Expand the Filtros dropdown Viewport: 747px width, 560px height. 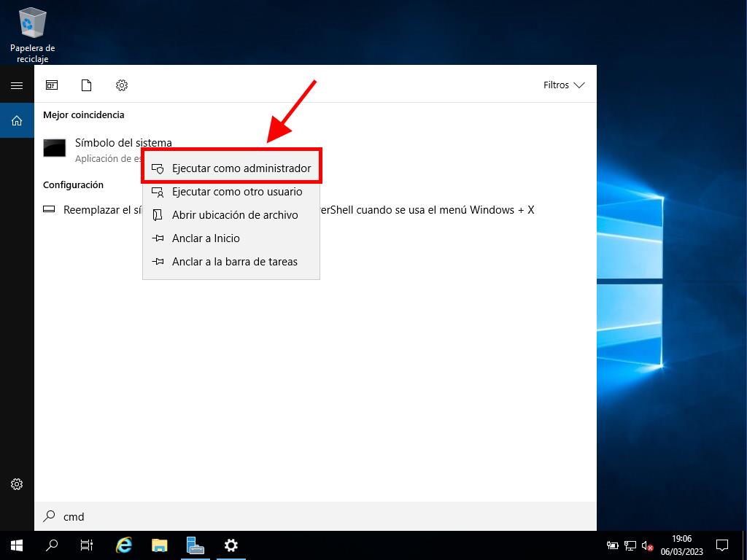(564, 85)
